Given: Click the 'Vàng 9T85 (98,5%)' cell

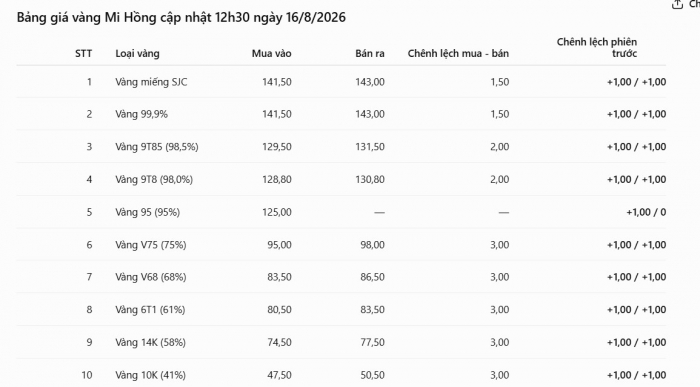Looking at the screenshot, I should click(157, 147).
